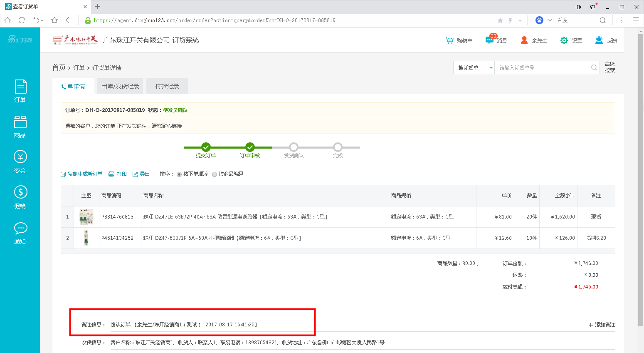Click 复制生成新订单 link
This screenshot has height=353, width=644.
tap(82, 174)
